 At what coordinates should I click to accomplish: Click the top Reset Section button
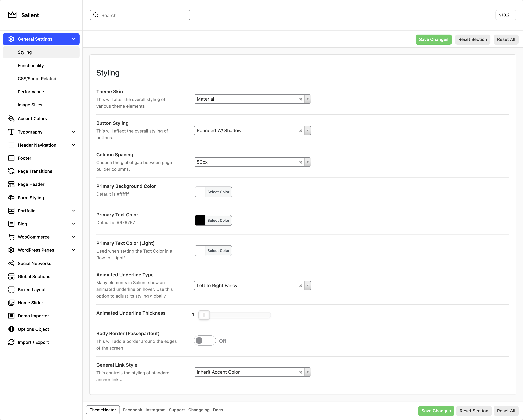pos(472,39)
